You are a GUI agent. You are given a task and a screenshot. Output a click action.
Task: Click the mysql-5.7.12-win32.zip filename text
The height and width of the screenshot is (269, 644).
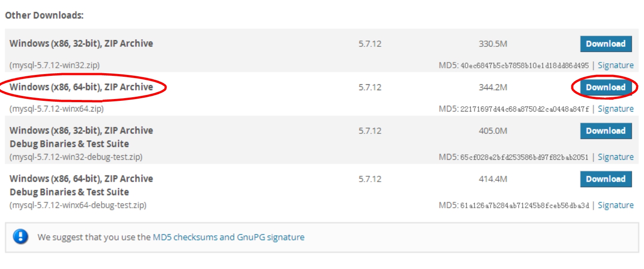point(54,65)
